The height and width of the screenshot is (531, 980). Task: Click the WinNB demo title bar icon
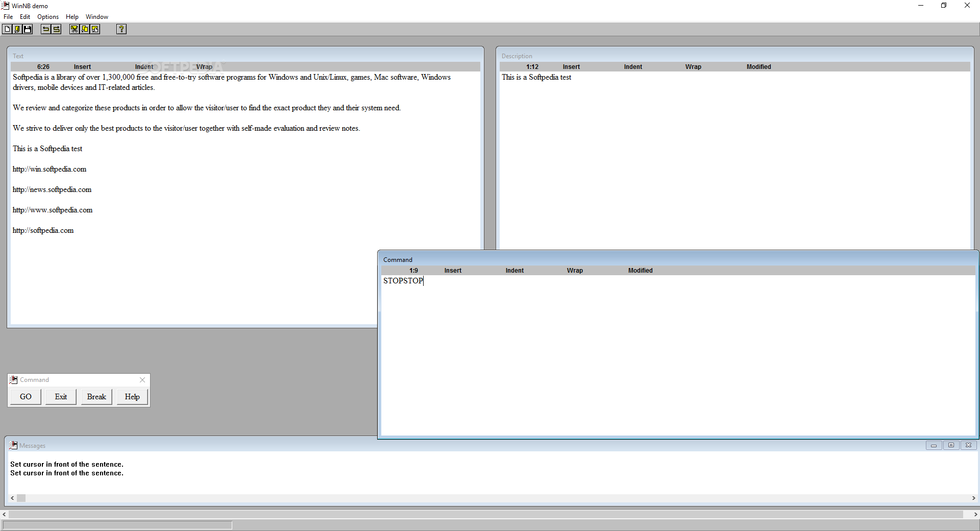point(5,6)
